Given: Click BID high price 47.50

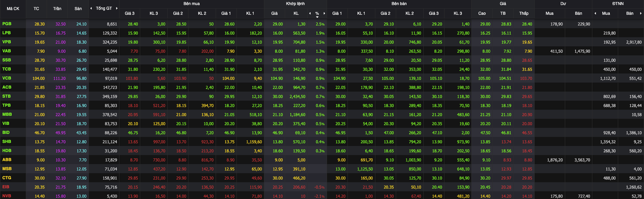Looking at the screenshot, I should click(485, 133).
